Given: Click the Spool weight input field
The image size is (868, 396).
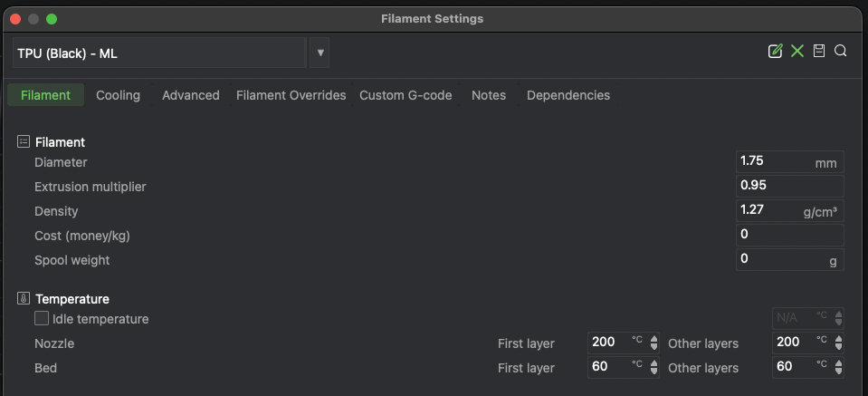Looking at the screenshot, I should [x=790, y=259].
